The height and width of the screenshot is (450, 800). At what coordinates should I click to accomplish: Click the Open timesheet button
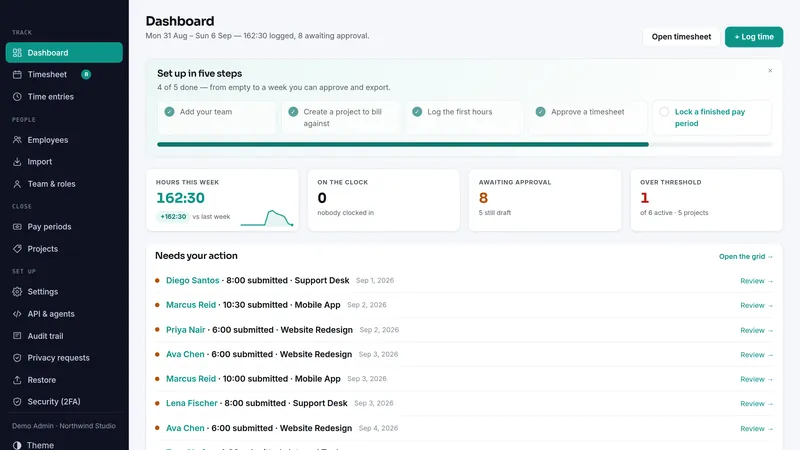tap(681, 37)
